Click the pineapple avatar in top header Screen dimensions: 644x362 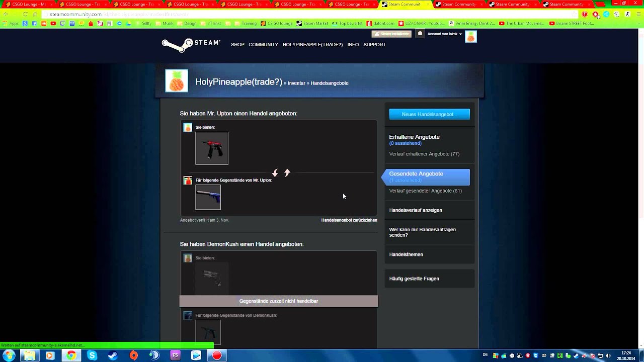coord(471,37)
